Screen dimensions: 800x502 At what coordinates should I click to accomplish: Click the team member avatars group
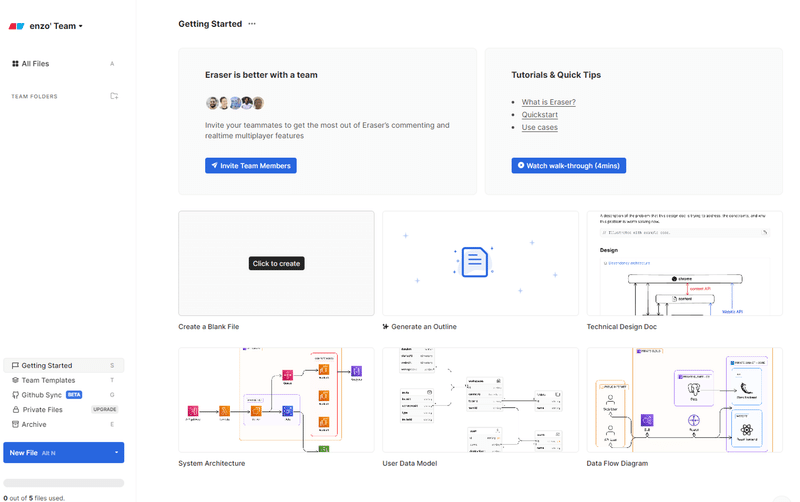pos(235,103)
